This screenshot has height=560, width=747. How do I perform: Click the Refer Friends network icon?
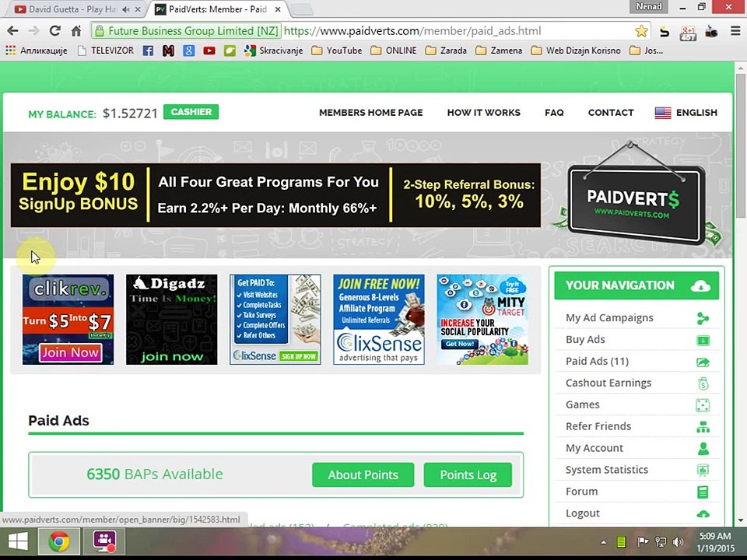point(703,427)
